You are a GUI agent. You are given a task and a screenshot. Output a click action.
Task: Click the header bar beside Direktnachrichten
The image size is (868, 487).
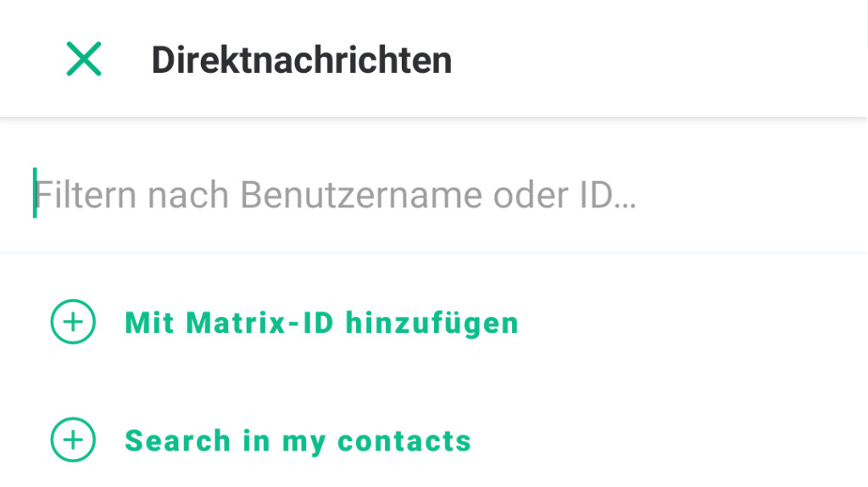pos(659,58)
